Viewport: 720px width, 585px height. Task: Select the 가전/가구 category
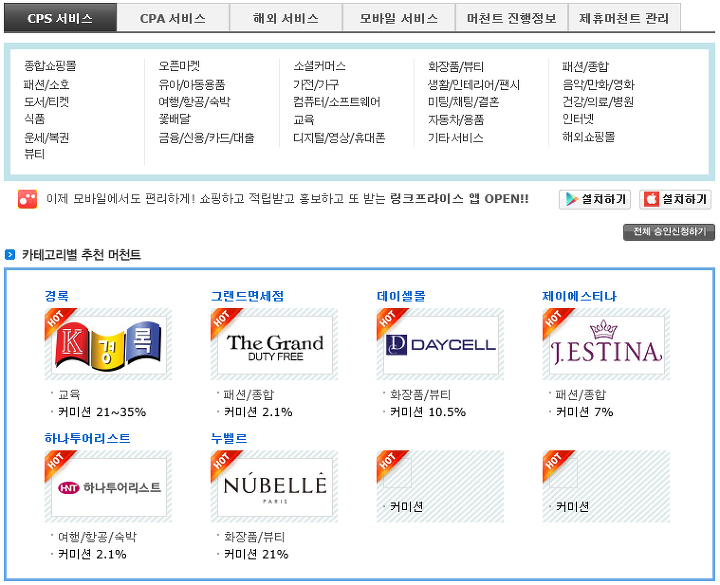tap(316, 84)
